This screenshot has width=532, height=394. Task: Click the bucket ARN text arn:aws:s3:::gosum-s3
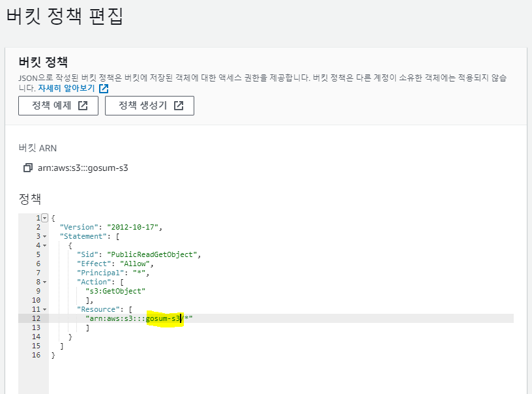point(83,168)
